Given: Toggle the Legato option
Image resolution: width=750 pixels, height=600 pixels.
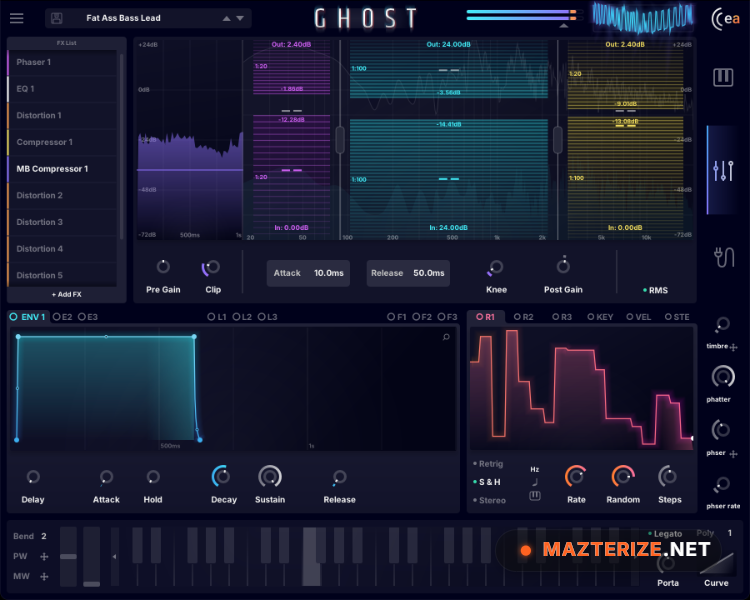Looking at the screenshot, I should click(665, 533).
